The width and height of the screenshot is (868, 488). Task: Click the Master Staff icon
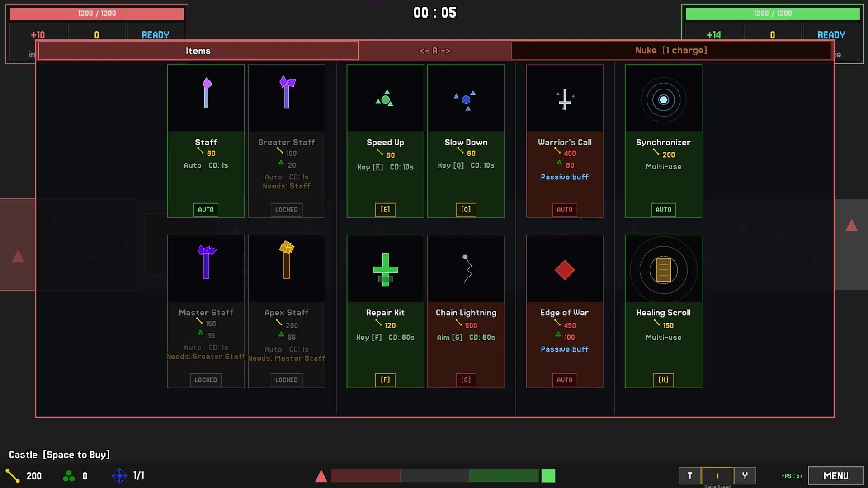pos(207,262)
